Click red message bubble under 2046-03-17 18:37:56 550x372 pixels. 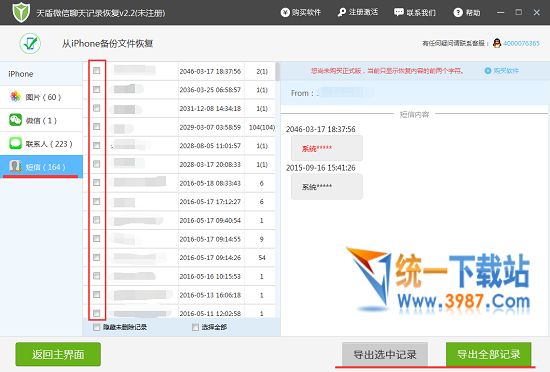327,148
